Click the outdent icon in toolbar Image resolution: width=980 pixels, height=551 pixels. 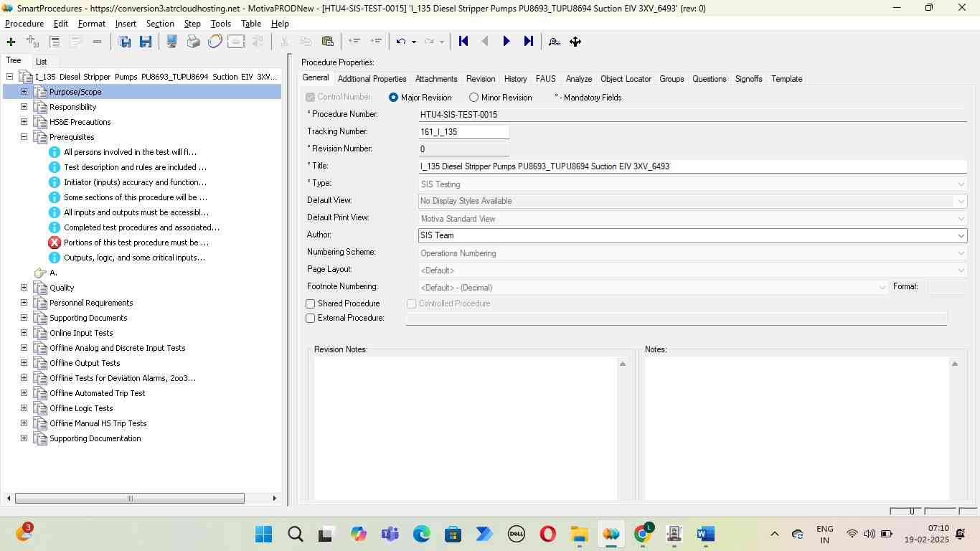point(354,42)
